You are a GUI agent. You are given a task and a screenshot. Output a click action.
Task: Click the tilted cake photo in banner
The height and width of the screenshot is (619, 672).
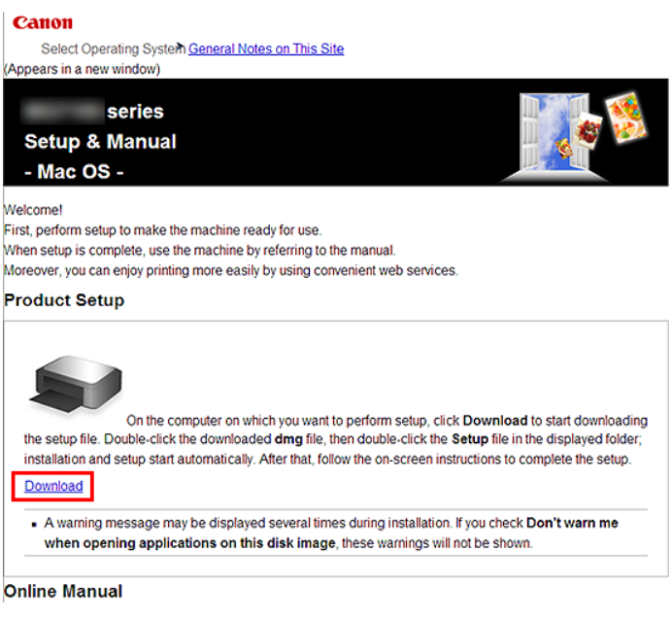(x=626, y=118)
